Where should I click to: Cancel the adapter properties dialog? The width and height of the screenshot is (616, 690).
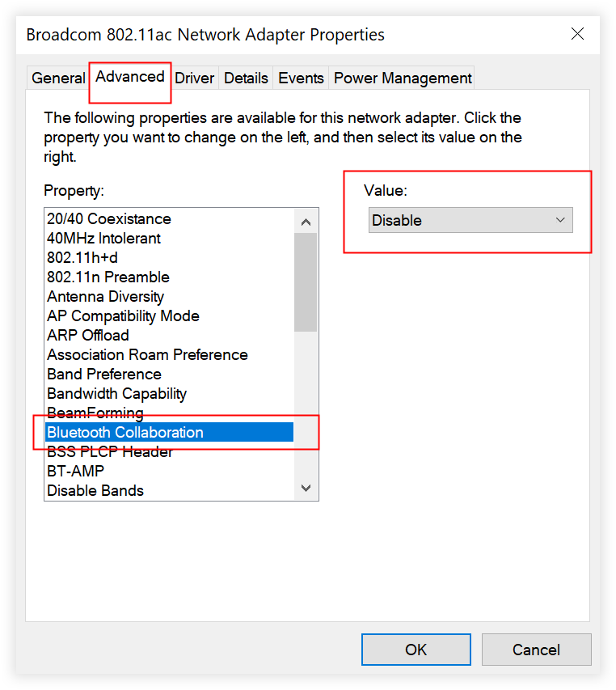537,650
